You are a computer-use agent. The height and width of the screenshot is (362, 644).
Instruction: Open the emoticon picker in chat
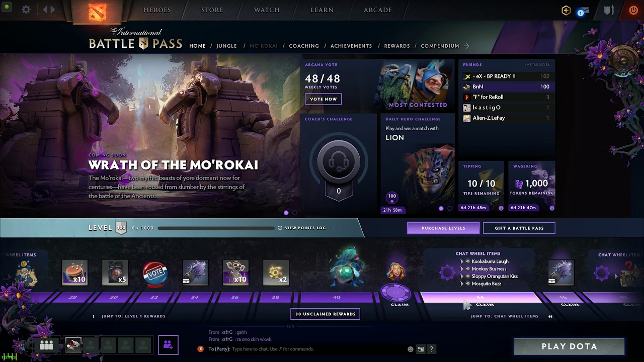(411, 349)
